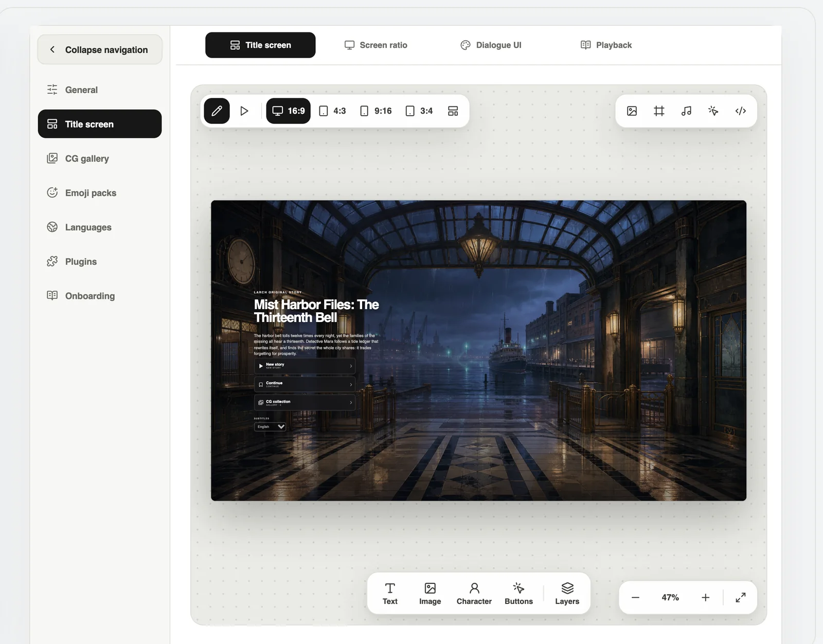The height and width of the screenshot is (644, 823).
Task: Open Onboarding in sidebar
Action: tap(100, 296)
